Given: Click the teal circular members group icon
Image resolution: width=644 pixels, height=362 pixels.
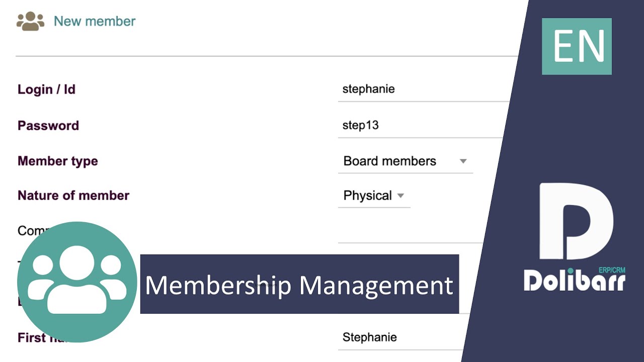Looking at the screenshot, I should [x=77, y=282].
